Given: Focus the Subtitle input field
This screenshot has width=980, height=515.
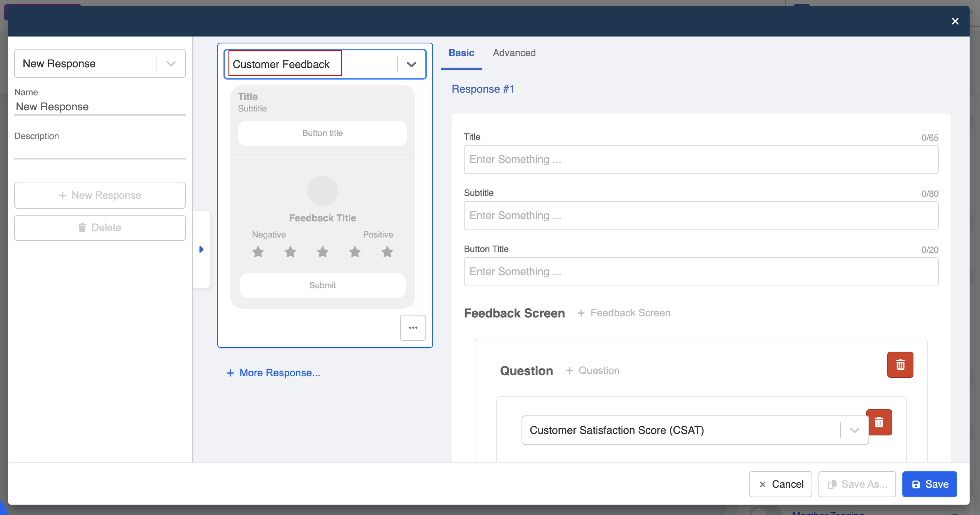Looking at the screenshot, I should (701, 216).
